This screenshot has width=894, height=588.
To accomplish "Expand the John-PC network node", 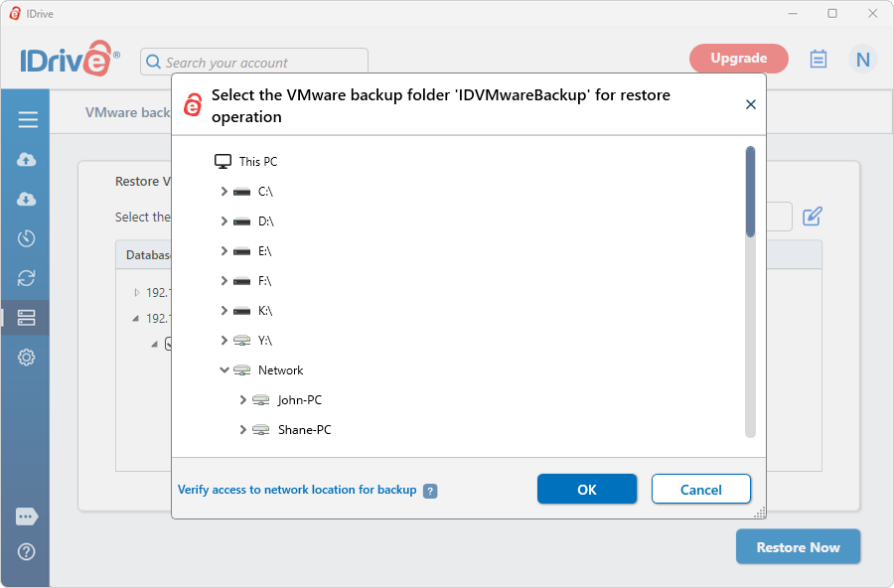I will click(x=243, y=400).
